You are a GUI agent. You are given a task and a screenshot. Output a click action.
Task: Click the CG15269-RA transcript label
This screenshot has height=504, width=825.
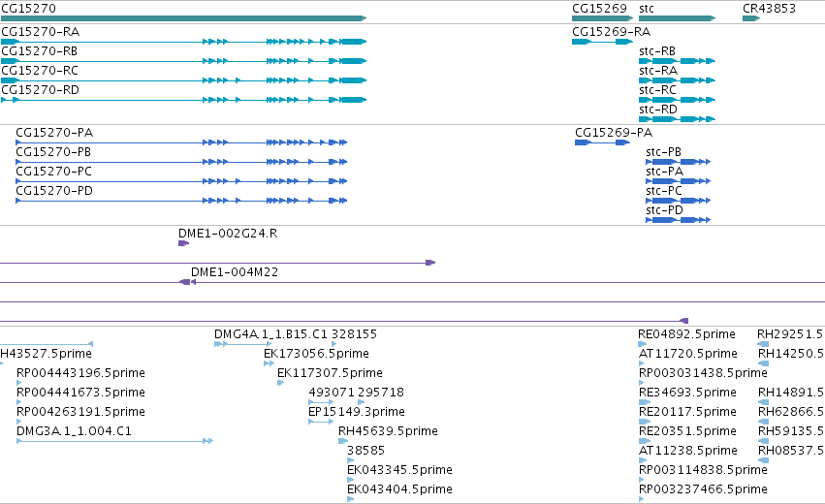pyautogui.click(x=611, y=32)
